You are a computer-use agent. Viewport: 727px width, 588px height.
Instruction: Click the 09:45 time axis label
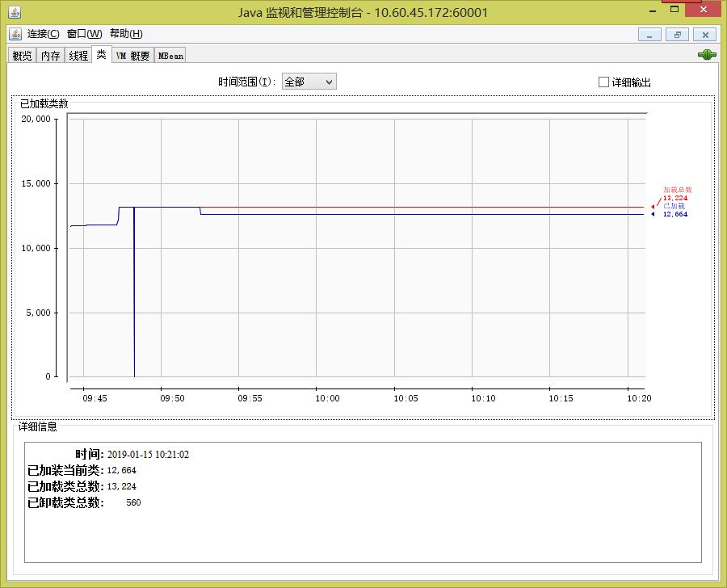click(95, 398)
